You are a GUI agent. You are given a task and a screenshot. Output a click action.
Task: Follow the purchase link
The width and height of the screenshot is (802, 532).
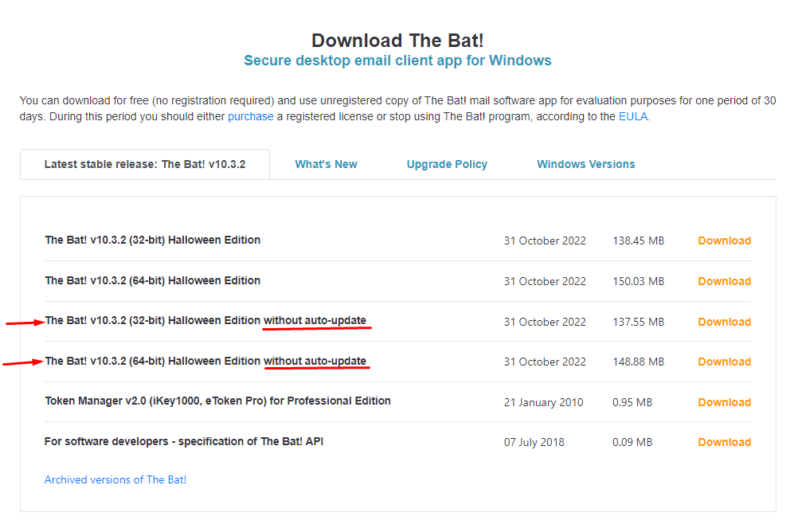[251, 116]
